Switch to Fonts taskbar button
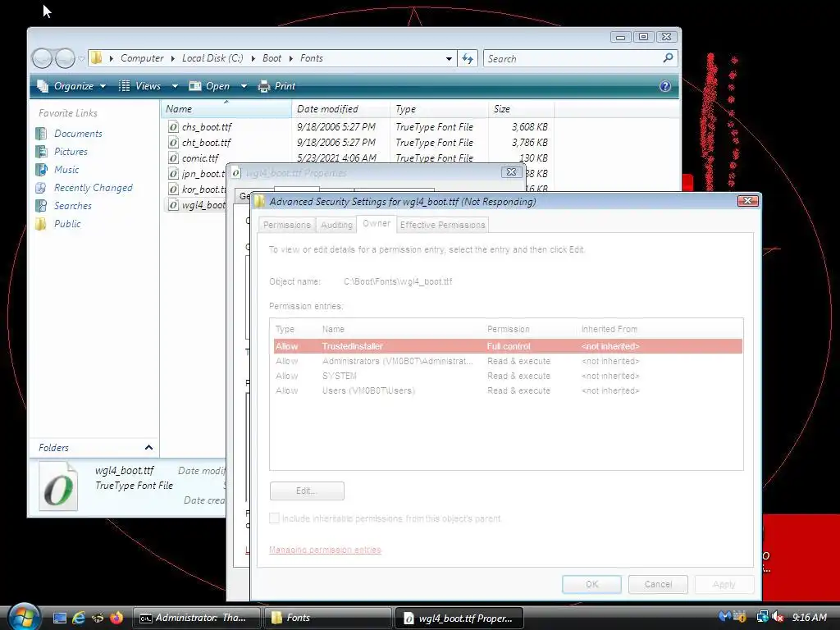The width and height of the screenshot is (840, 630). point(327,618)
